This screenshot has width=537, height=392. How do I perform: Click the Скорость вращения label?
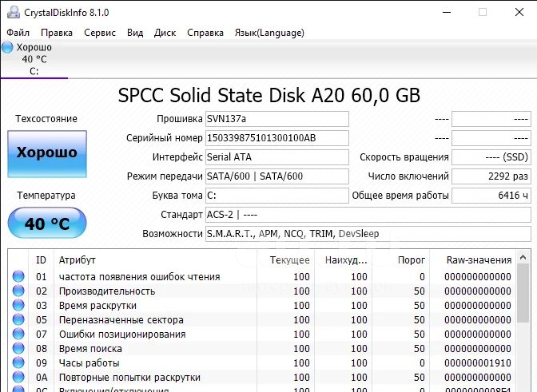[x=404, y=157]
